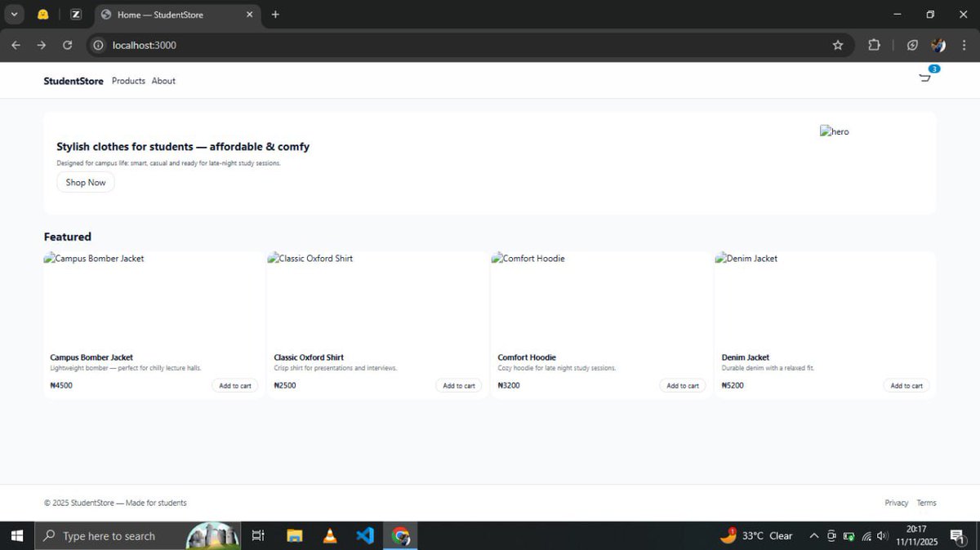Go back with the browser back arrow
Viewport: 980px width, 550px height.
click(16, 45)
